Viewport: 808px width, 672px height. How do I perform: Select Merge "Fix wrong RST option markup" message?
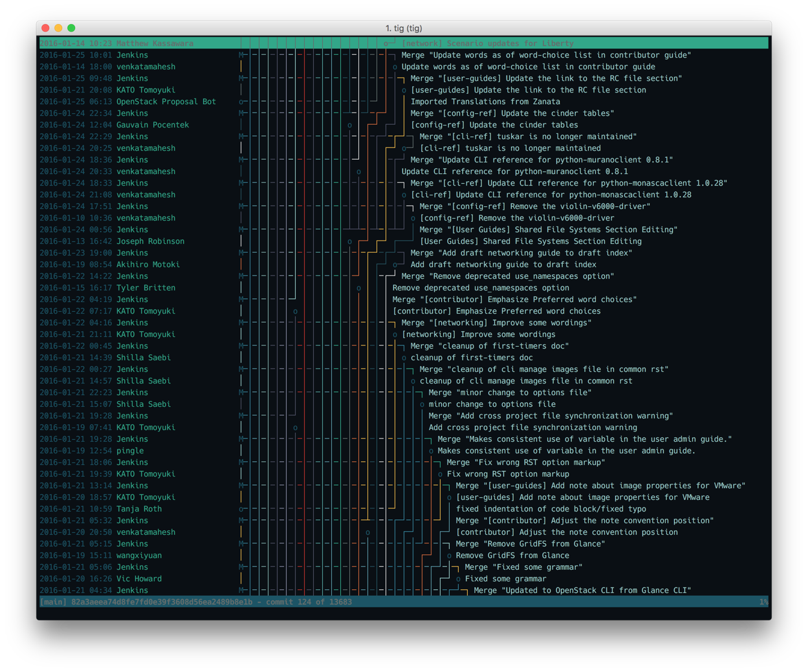(x=526, y=462)
